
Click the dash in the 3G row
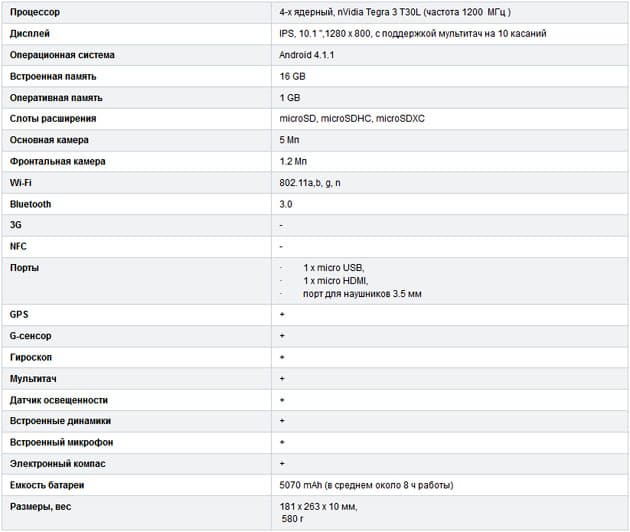coord(281,225)
